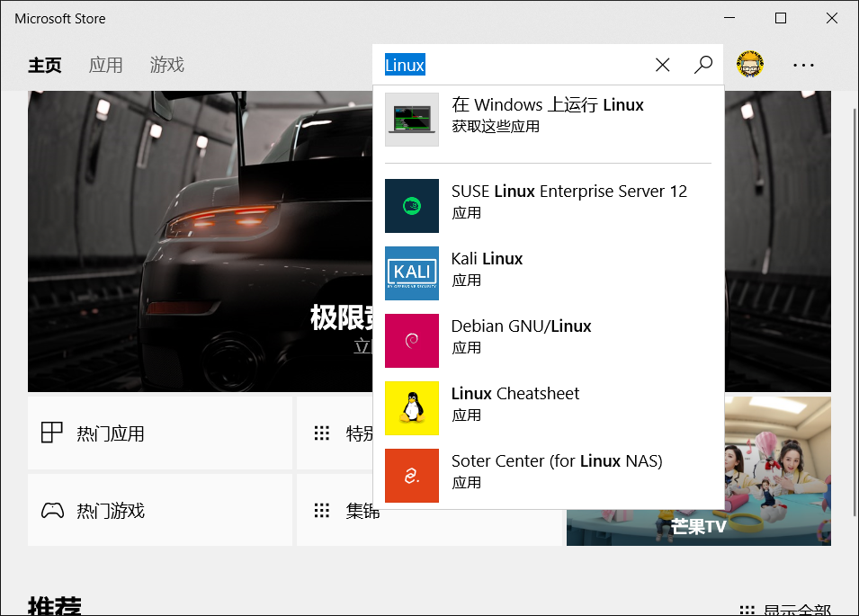Click the Soter Center orange icon

pos(412,476)
